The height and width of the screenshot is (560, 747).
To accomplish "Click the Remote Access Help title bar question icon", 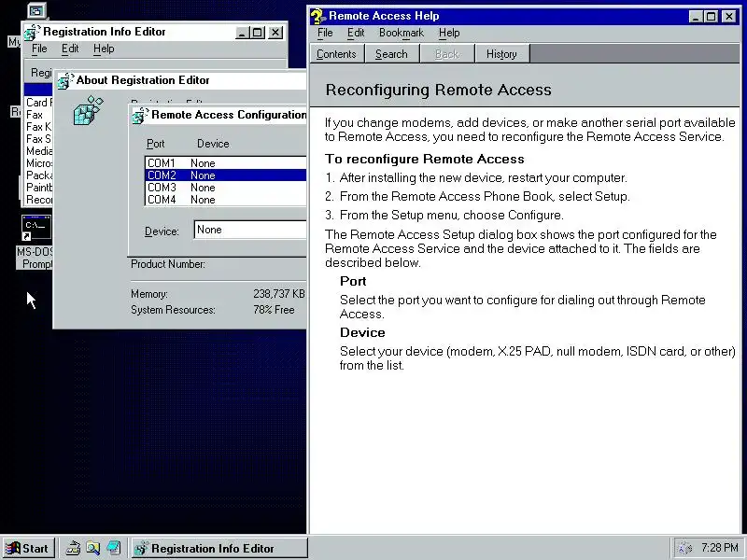I will pyautogui.click(x=317, y=16).
